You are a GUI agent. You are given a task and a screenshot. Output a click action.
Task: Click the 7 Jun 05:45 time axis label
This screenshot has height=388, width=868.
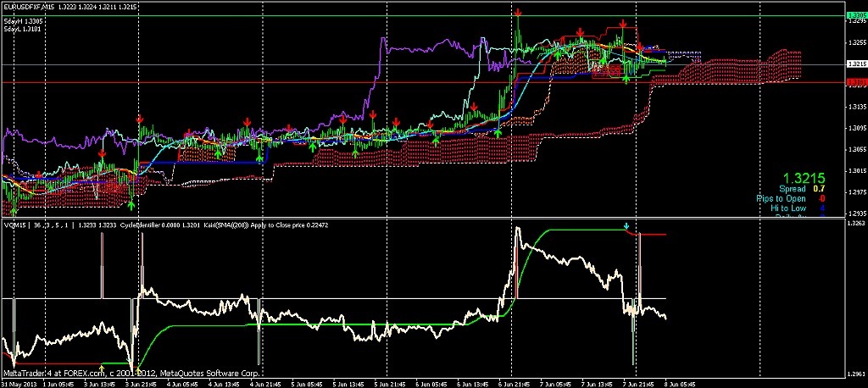558,384
